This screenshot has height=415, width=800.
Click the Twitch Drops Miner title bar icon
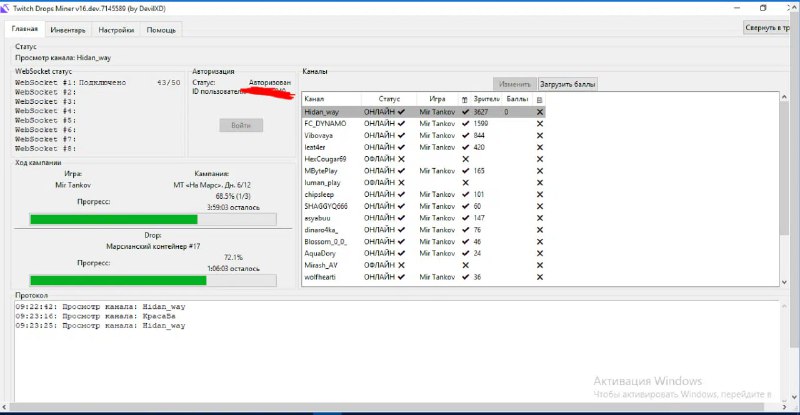coord(7,7)
